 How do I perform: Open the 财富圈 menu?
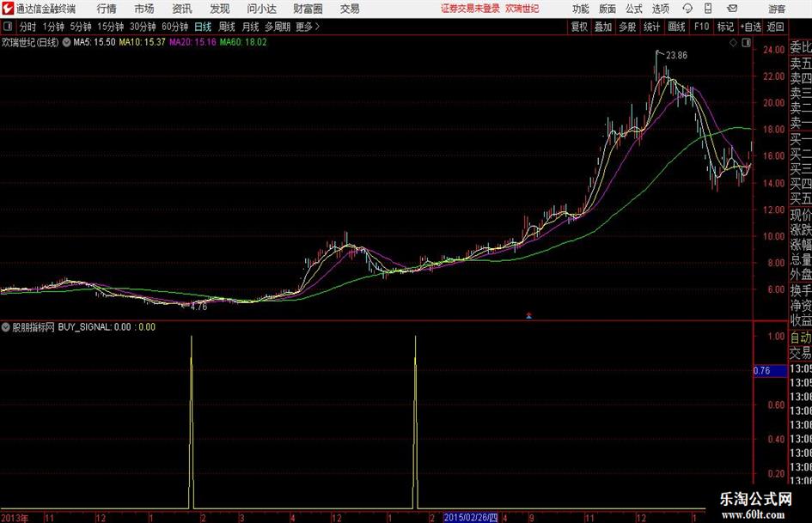coord(308,9)
